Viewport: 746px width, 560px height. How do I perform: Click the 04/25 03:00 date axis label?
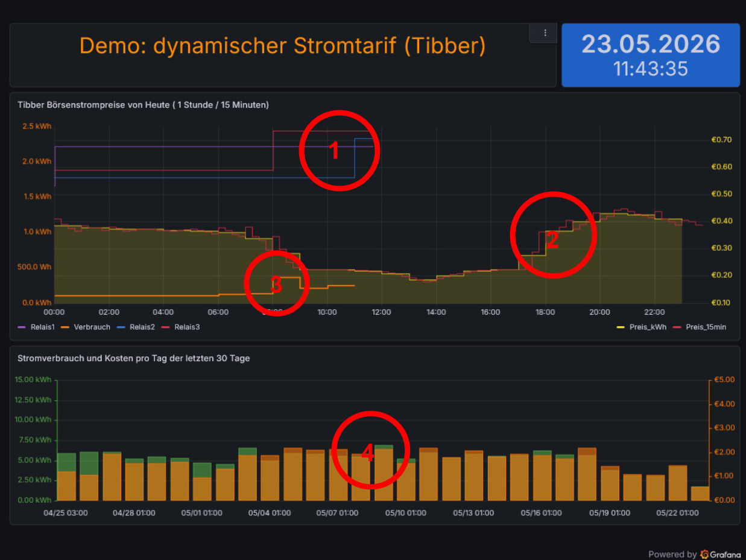point(66,513)
